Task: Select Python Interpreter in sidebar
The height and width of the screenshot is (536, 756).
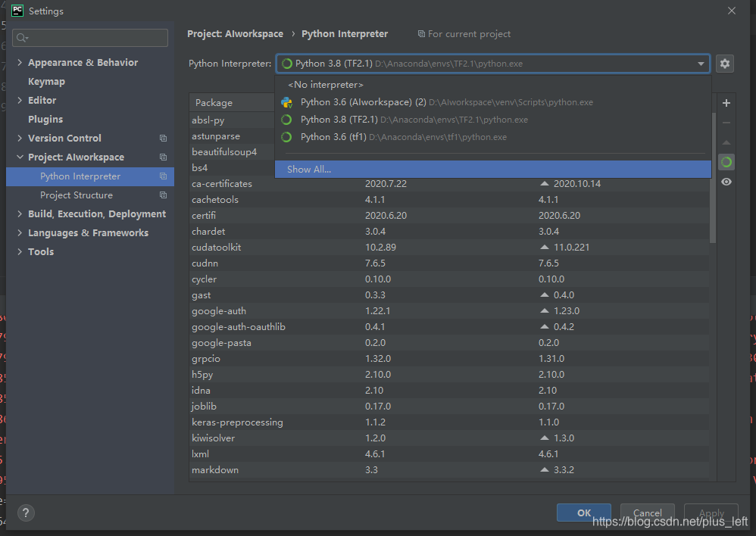Action: (89, 176)
